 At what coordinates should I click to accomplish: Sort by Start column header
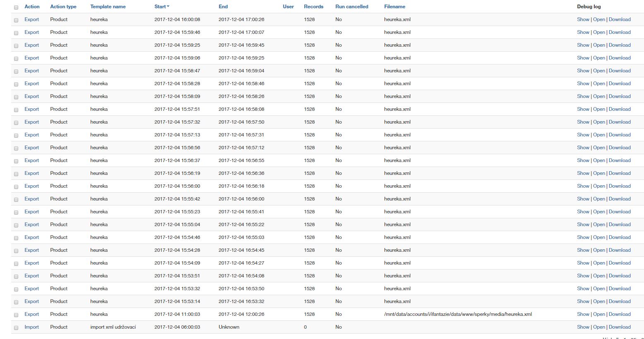pyautogui.click(x=161, y=7)
